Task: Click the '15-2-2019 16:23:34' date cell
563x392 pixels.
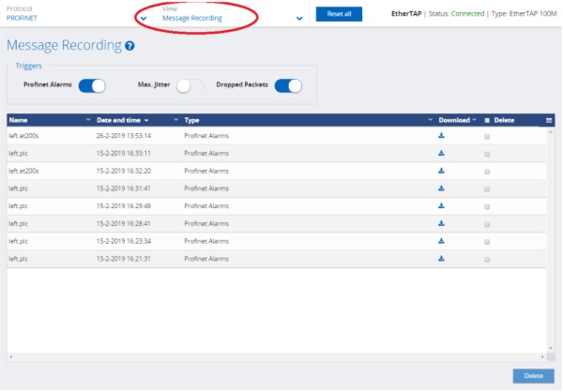Action: click(x=124, y=241)
